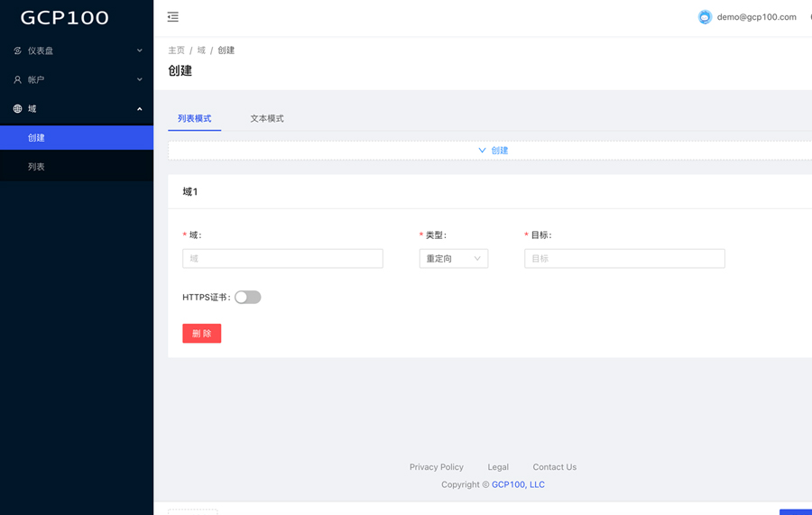Screen dimensions: 812x515
Task: Collapse the 域 sidebar menu
Action: pyautogui.click(x=77, y=109)
